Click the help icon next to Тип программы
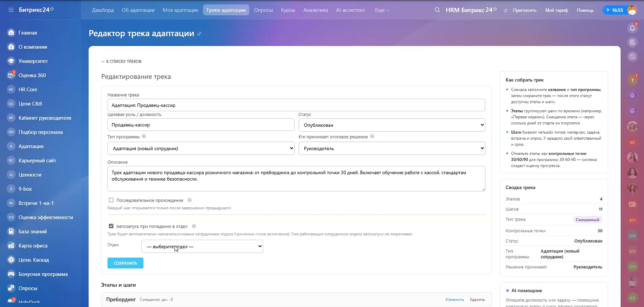This screenshot has width=644, height=307. (x=144, y=136)
